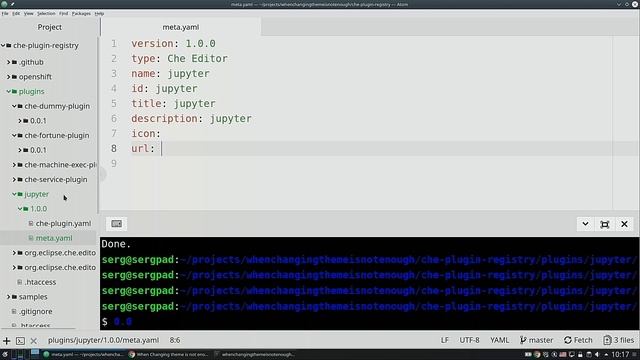Expand the che-machine-exec-plugin folder
The height and width of the screenshot is (360, 640).
(x=14, y=165)
